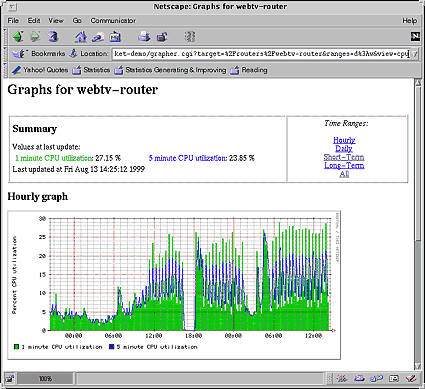Click the 5 minute CPU utilization link
Viewport: 425px width, 389px height.
pyautogui.click(x=188, y=158)
